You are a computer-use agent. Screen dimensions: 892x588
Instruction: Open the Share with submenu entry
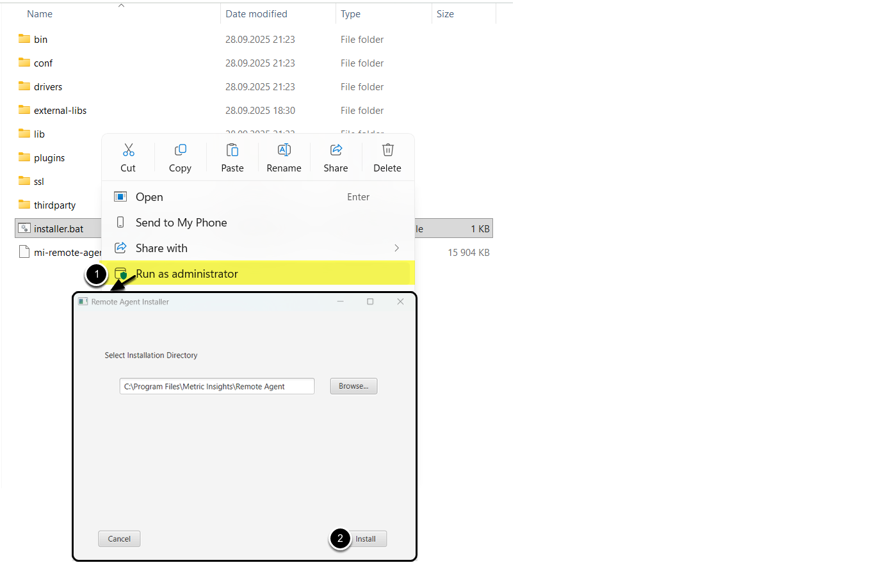tap(258, 248)
